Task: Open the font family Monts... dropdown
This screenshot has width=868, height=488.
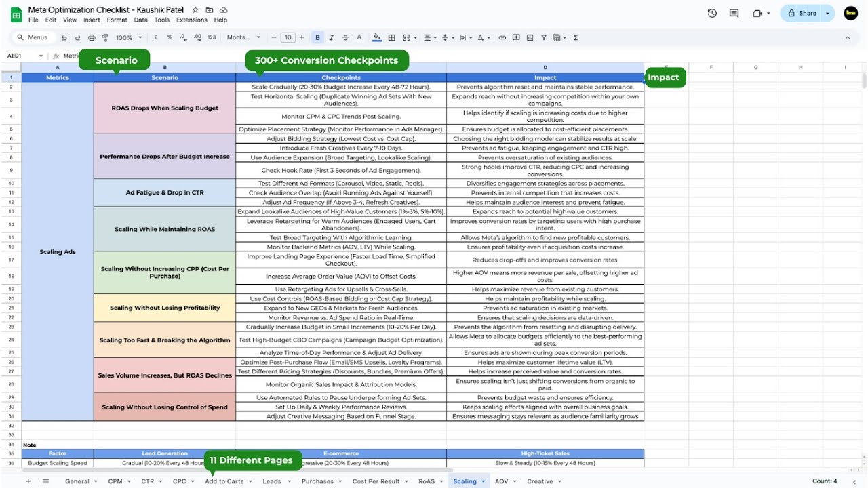Action: coord(244,38)
